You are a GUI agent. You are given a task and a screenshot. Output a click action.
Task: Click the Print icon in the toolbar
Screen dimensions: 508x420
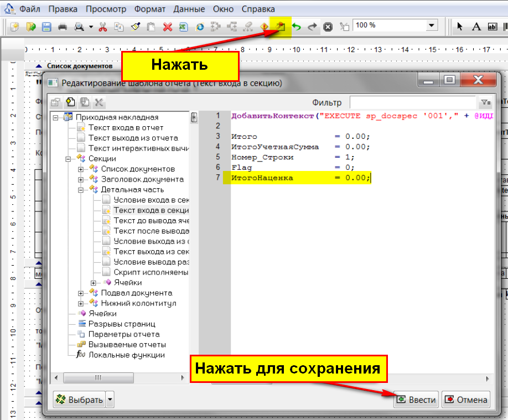tap(63, 27)
